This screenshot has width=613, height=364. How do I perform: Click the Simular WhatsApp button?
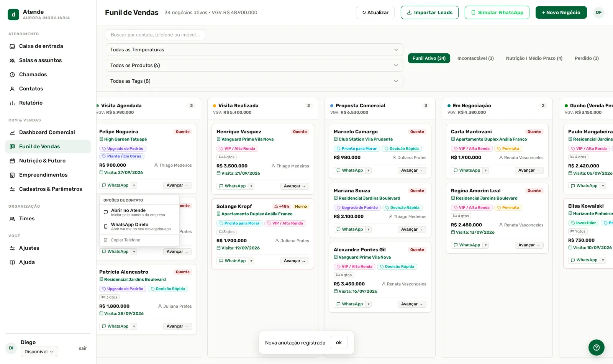click(497, 13)
